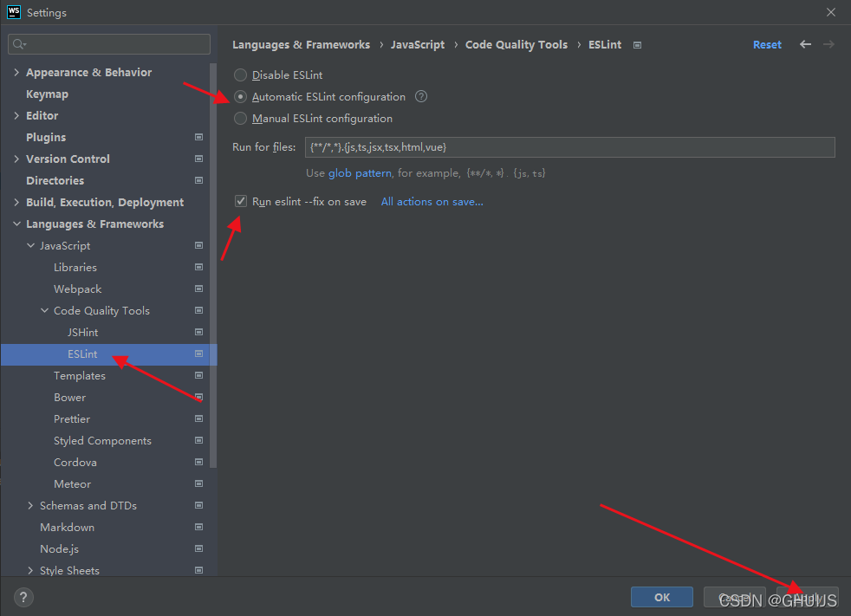Click the help circle next to Automatic ESLint configuration
The image size is (851, 616).
coord(421,96)
